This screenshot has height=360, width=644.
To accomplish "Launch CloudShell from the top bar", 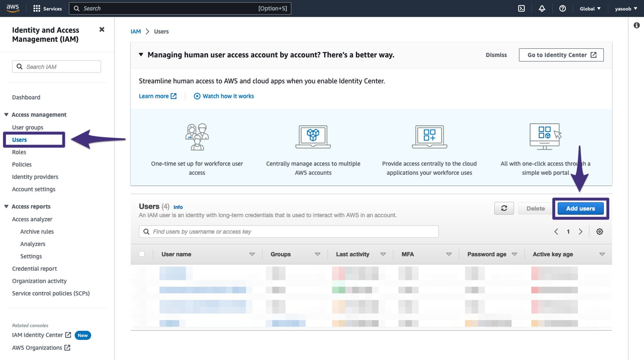I will [521, 9].
